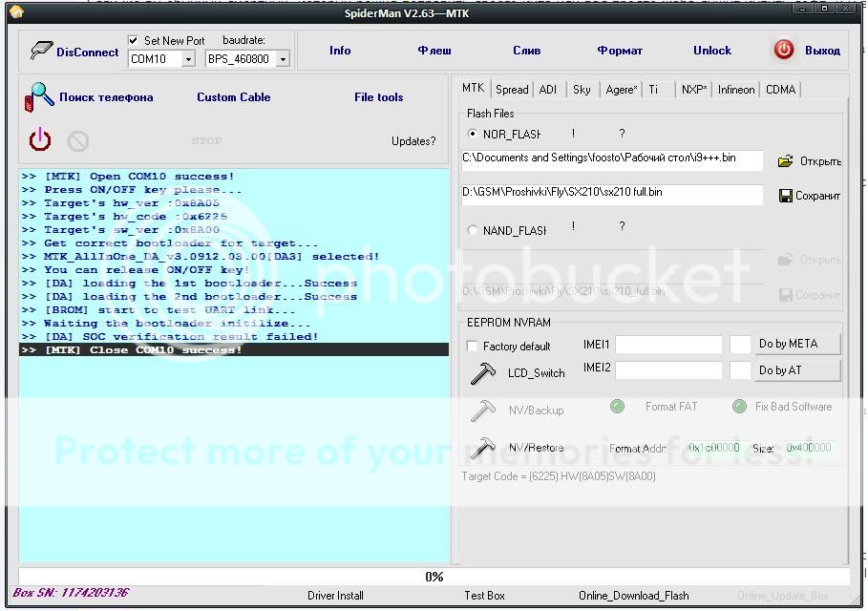Click the Поиск телефона label
The height and width of the screenshot is (611, 868).
click(x=106, y=96)
